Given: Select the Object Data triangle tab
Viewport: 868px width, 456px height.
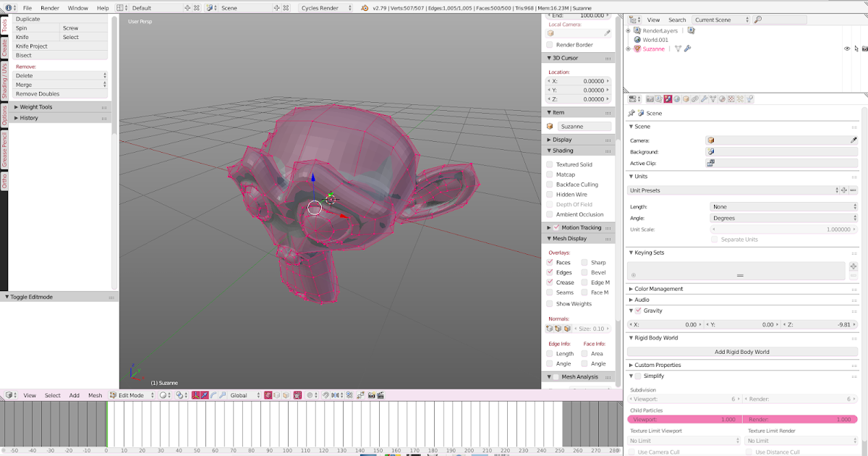Looking at the screenshot, I should click(x=712, y=98).
